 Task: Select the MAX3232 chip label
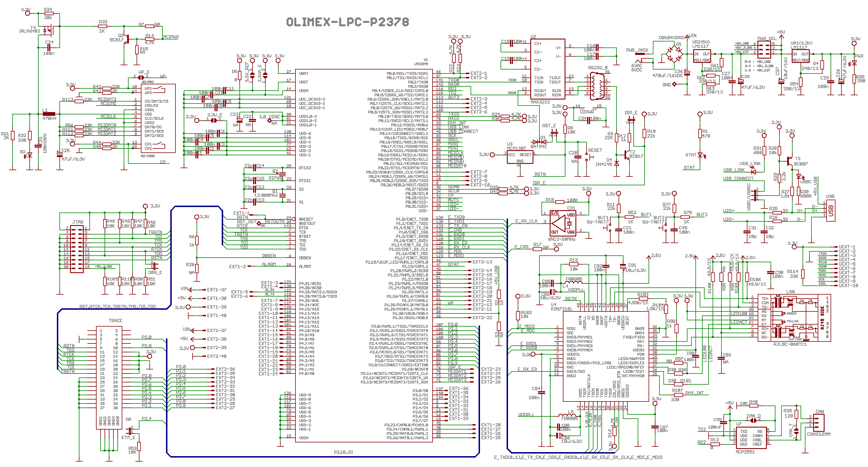click(540, 102)
